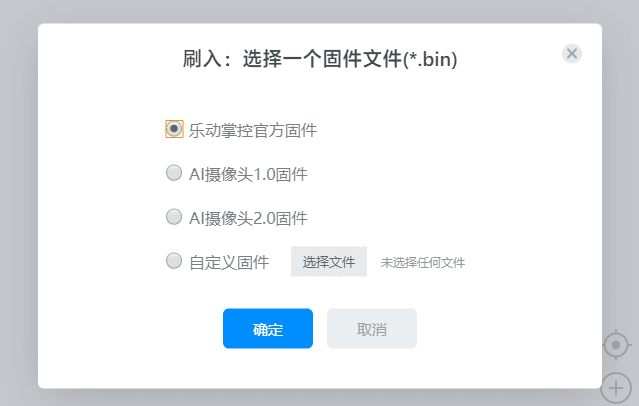Open the 选择文件 file chooser

[329, 262]
